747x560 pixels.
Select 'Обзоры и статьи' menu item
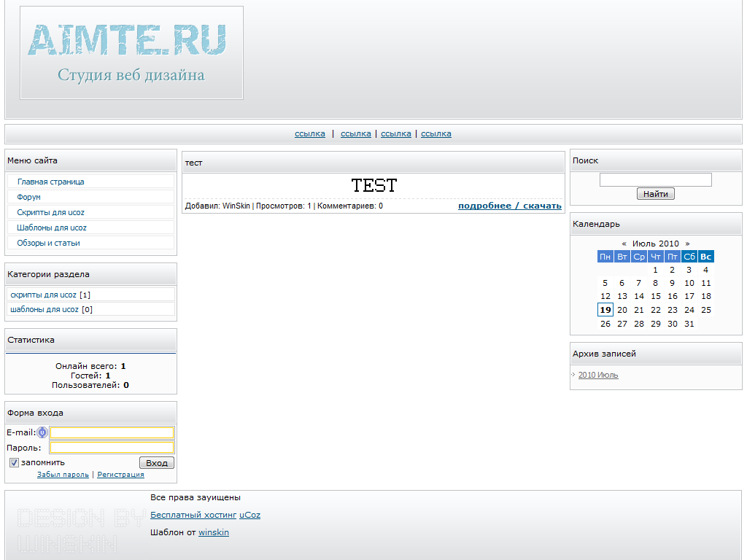click(48, 243)
